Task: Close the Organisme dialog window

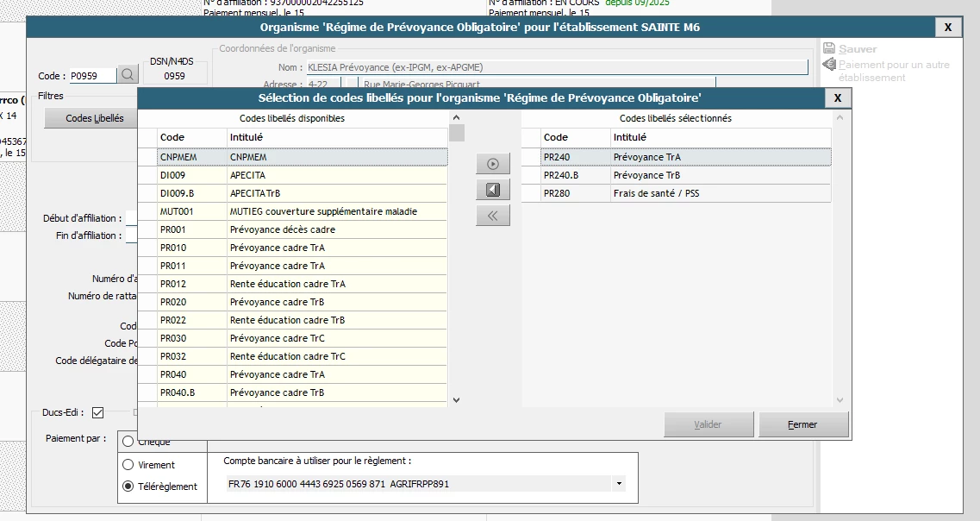Action: click(x=948, y=27)
